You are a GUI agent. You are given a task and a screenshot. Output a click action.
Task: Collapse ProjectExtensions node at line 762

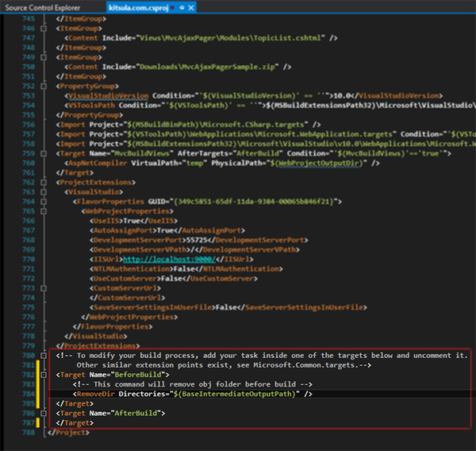[44, 183]
